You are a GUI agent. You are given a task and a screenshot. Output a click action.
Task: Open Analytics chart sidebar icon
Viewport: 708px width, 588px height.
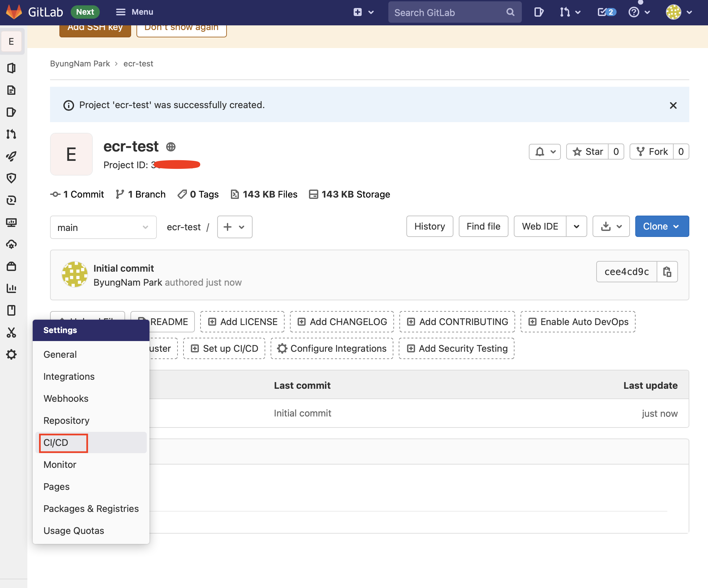pyautogui.click(x=11, y=288)
